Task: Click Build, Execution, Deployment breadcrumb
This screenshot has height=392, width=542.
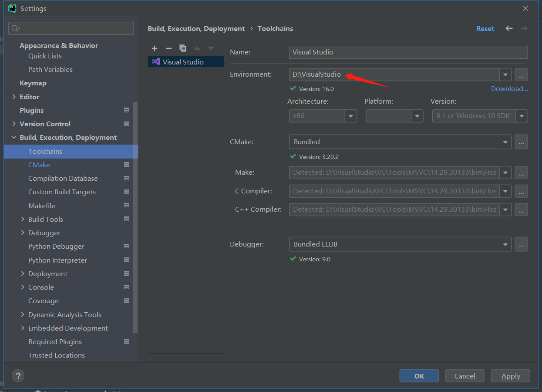Action: pyautogui.click(x=196, y=28)
